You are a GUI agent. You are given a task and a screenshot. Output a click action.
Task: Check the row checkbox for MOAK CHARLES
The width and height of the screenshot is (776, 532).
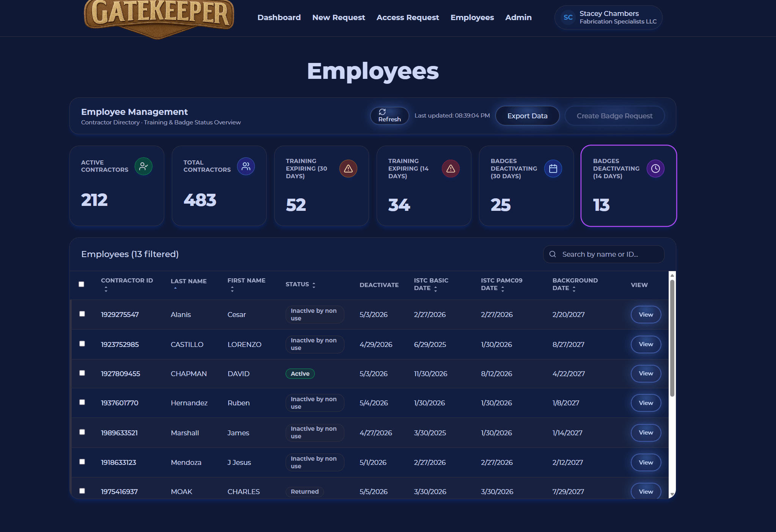pyautogui.click(x=82, y=491)
